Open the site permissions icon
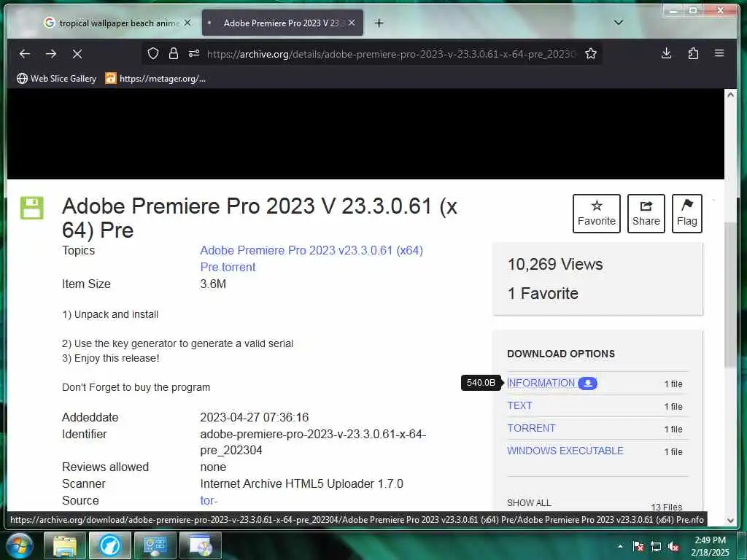The height and width of the screenshot is (560, 747). 194,53
